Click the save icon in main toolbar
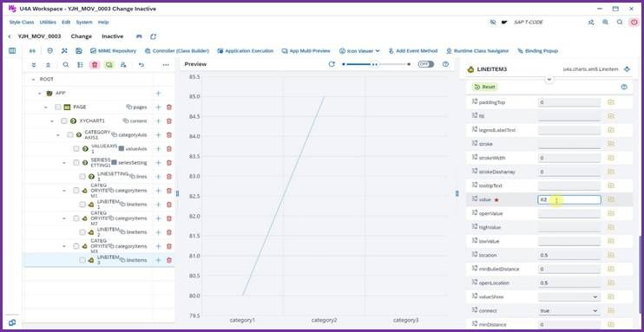 78,51
